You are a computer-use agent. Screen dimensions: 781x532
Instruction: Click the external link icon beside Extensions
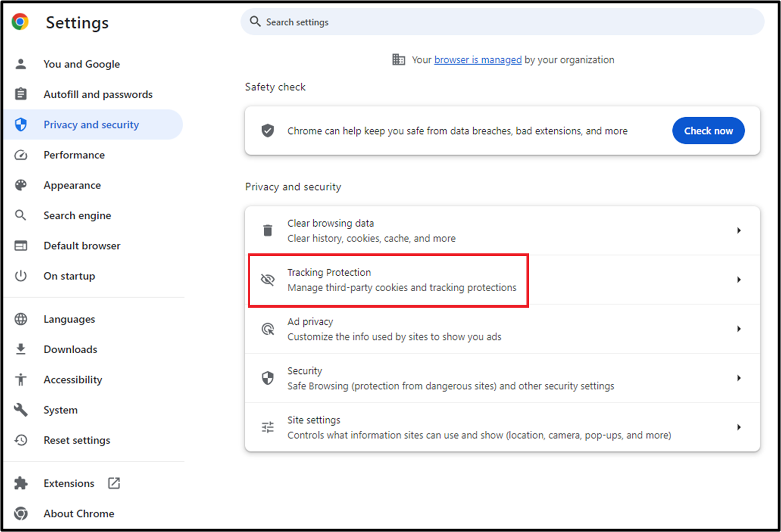pyautogui.click(x=114, y=483)
